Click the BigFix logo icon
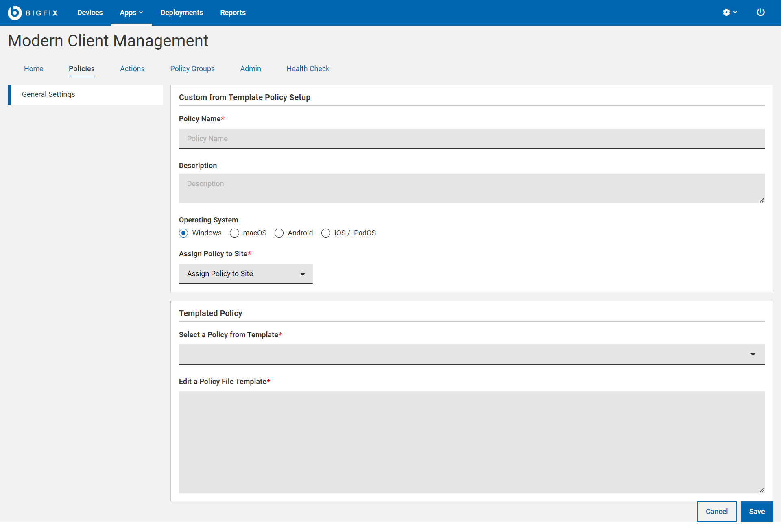 [15, 13]
